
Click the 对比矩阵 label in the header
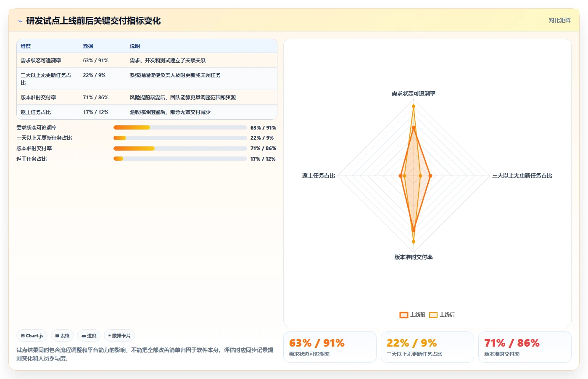tap(559, 20)
